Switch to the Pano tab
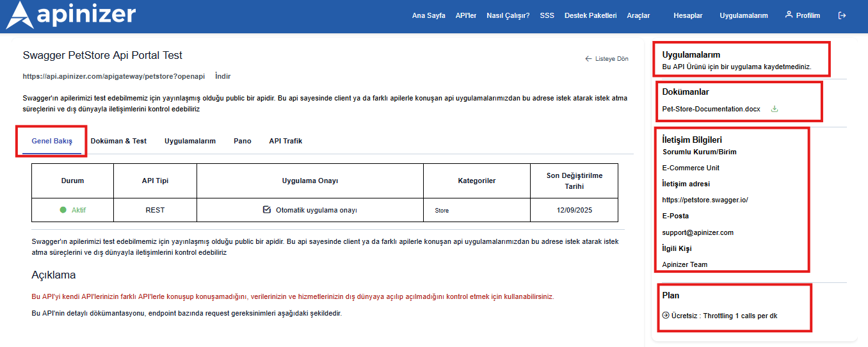The image size is (868, 347). point(243,141)
